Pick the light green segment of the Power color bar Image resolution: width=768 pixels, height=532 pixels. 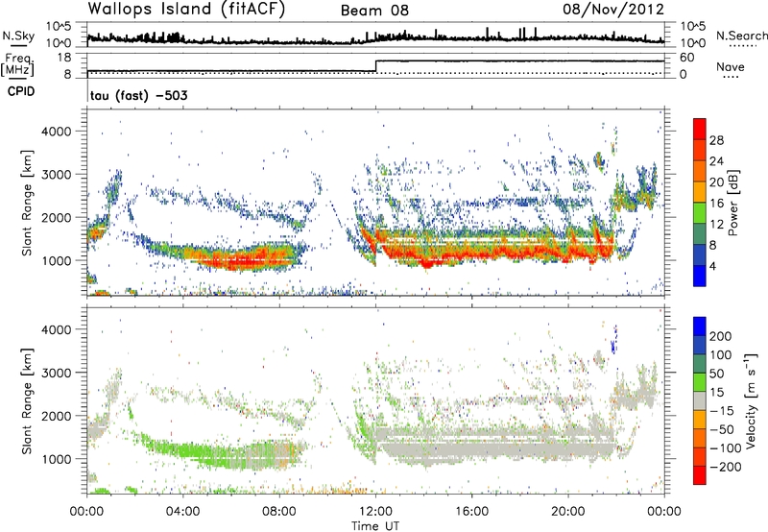tap(700, 213)
